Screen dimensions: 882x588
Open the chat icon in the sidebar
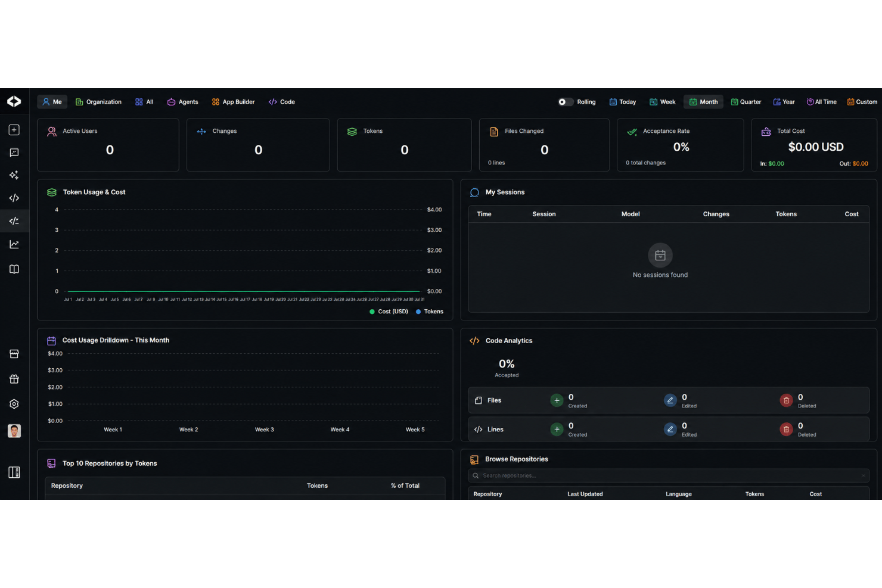pyautogui.click(x=14, y=153)
